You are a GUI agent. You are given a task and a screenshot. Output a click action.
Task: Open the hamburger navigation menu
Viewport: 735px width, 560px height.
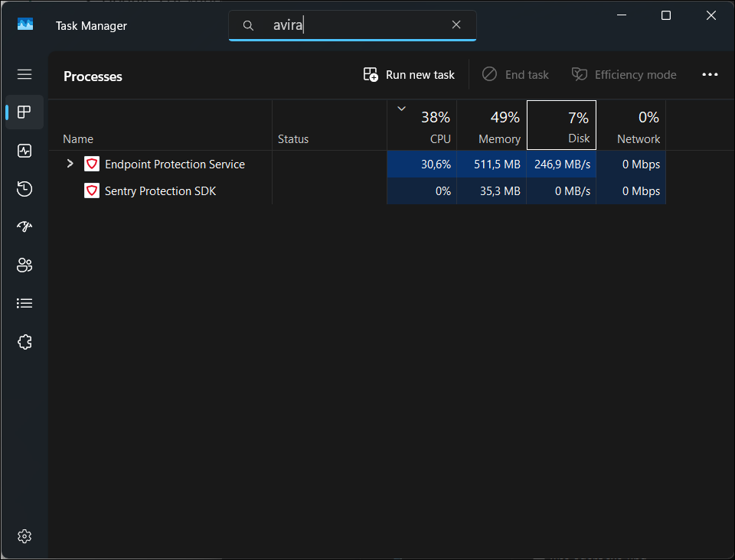pos(24,74)
